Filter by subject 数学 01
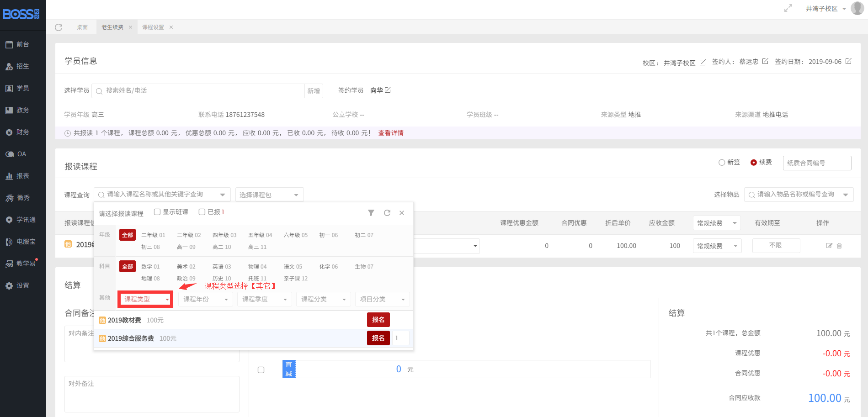 tap(150, 267)
